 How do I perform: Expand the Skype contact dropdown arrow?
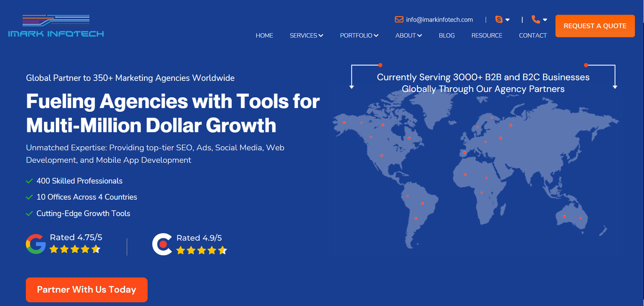coord(507,20)
